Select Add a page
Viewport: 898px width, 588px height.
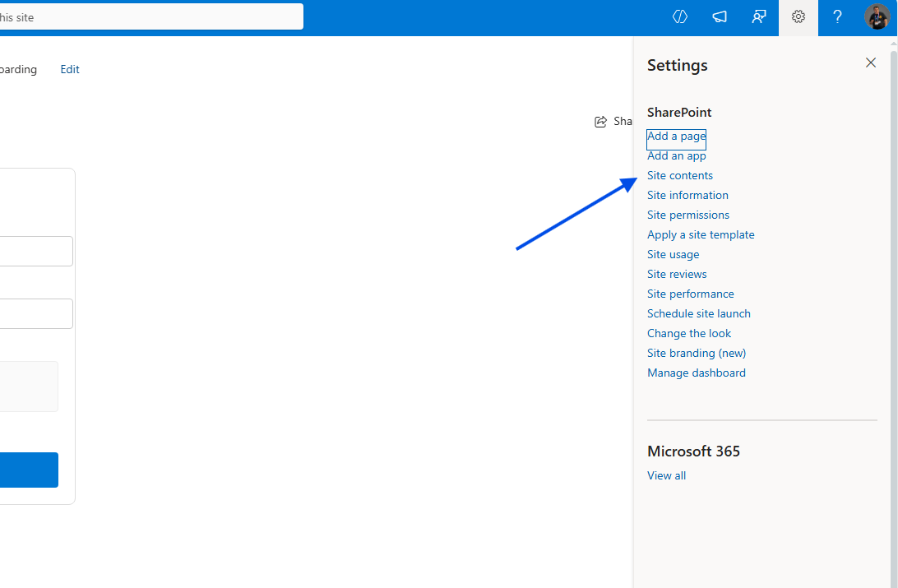(x=676, y=137)
